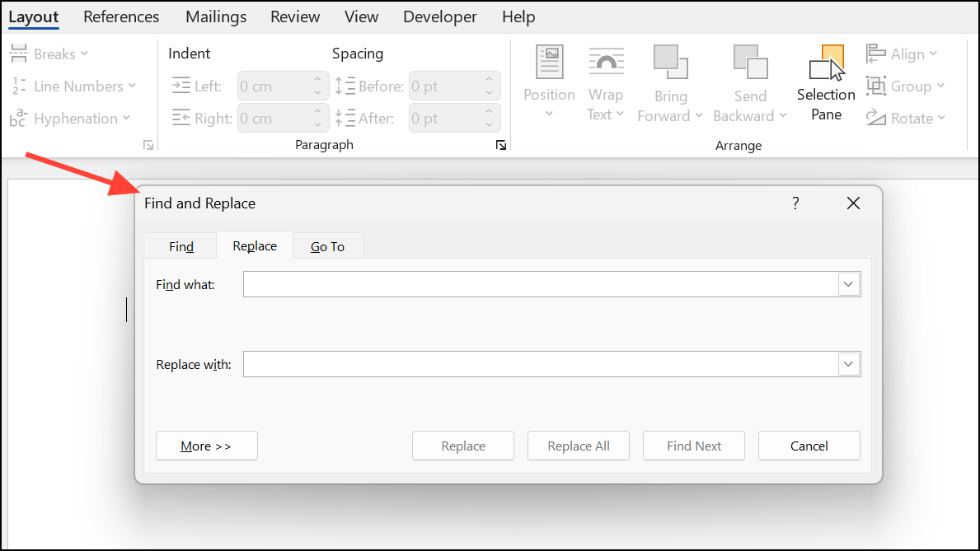980x551 pixels.
Task: Switch to the Go To tab
Action: tap(327, 246)
